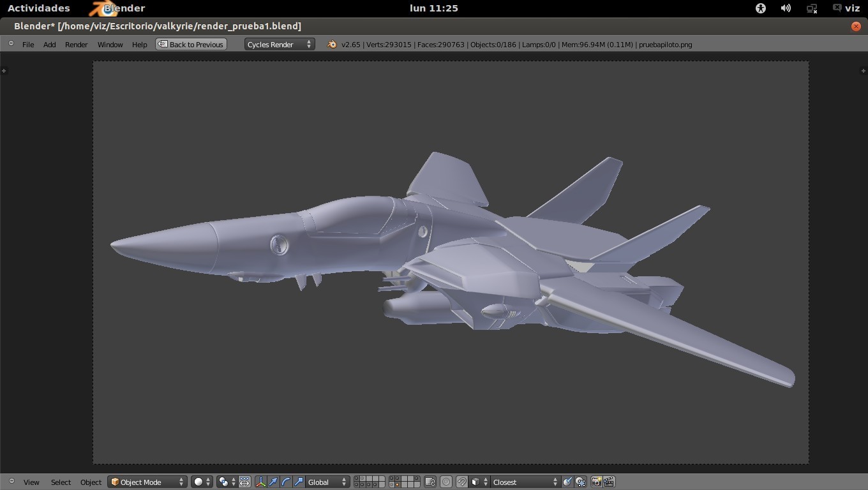Open the File menu
This screenshot has height=490, width=868.
28,45
